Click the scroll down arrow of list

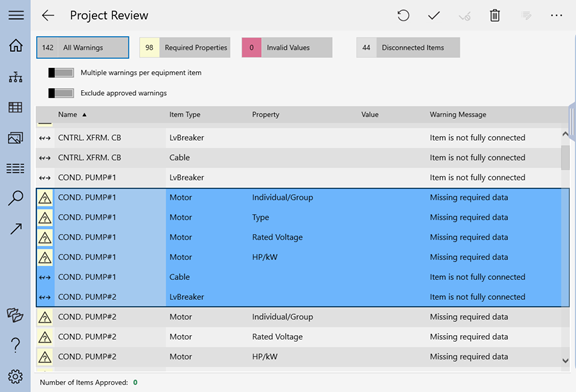click(565, 361)
